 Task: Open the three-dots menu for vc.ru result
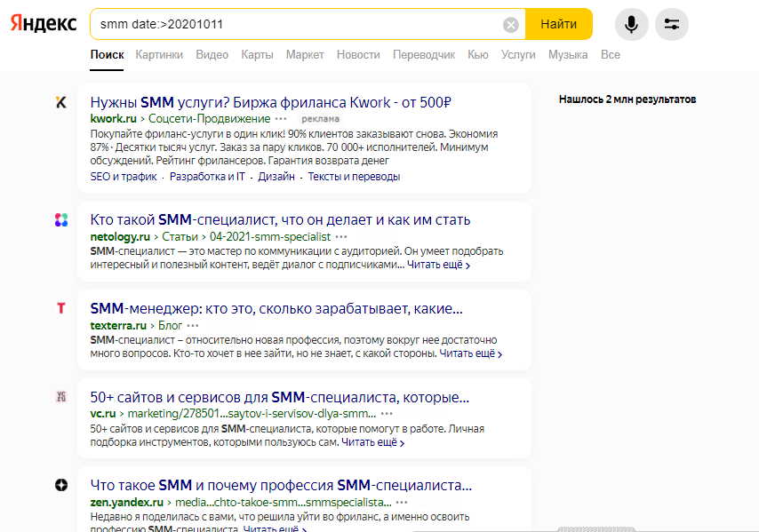[387, 414]
